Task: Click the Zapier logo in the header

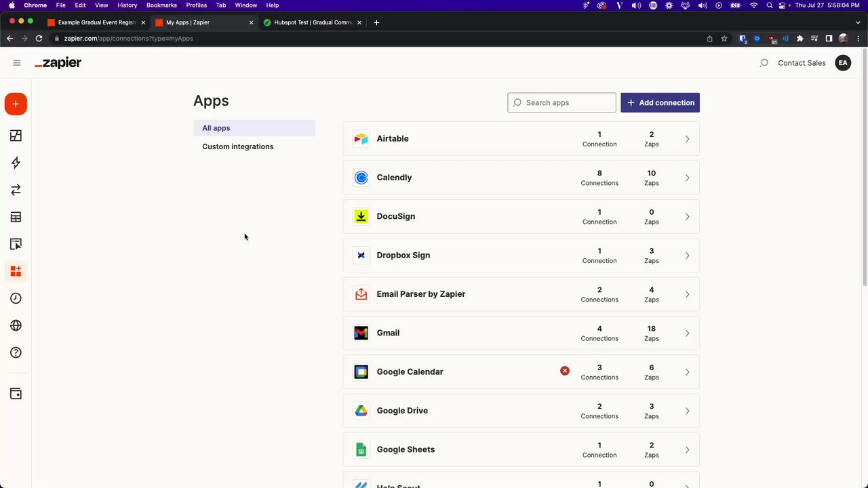Action: 58,63
